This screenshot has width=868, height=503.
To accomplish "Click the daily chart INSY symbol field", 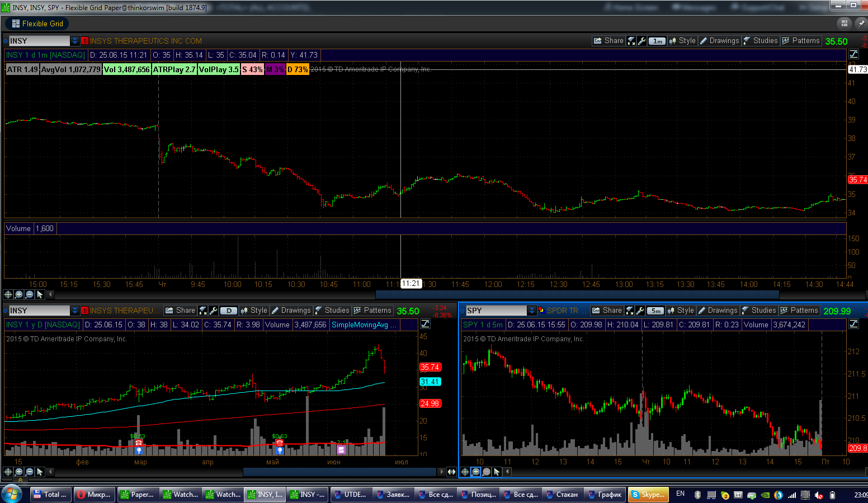I will [x=39, y=311].
